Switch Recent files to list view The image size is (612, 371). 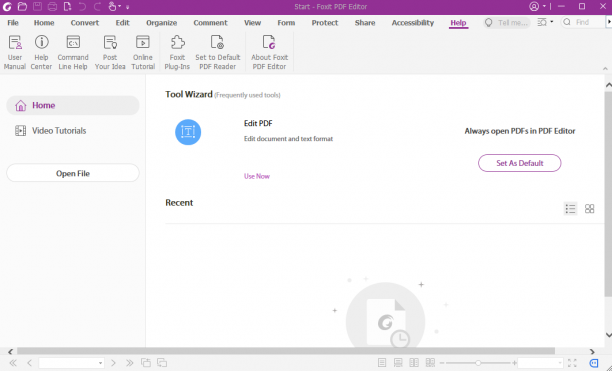(x=570, y=209)
